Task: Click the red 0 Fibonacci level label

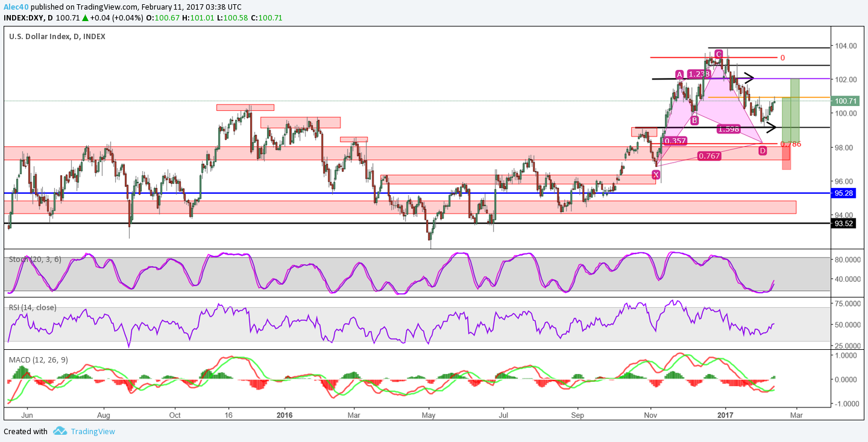Action: (x=782, y=58)
